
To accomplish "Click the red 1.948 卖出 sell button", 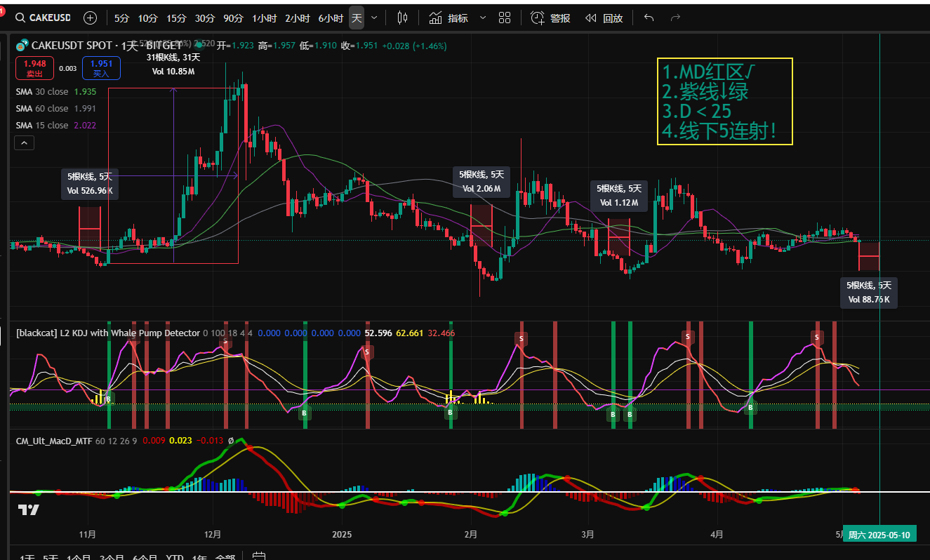I will tap(34, 68).
